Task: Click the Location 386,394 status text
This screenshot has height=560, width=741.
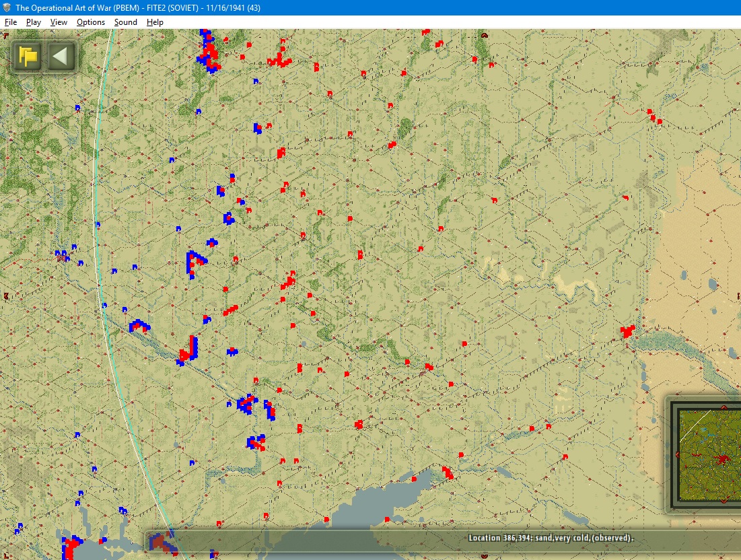Action: 551,538
